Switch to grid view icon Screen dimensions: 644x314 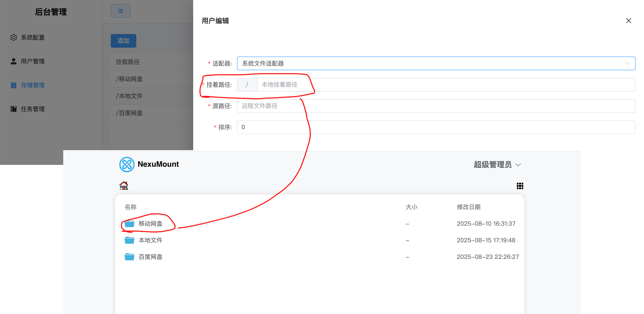[520, 186]
